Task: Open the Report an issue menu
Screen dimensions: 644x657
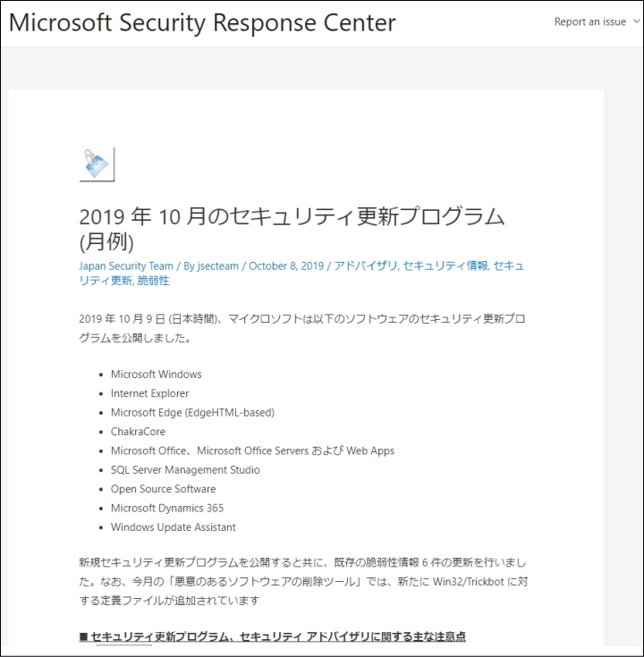Action: click(589, 22)
